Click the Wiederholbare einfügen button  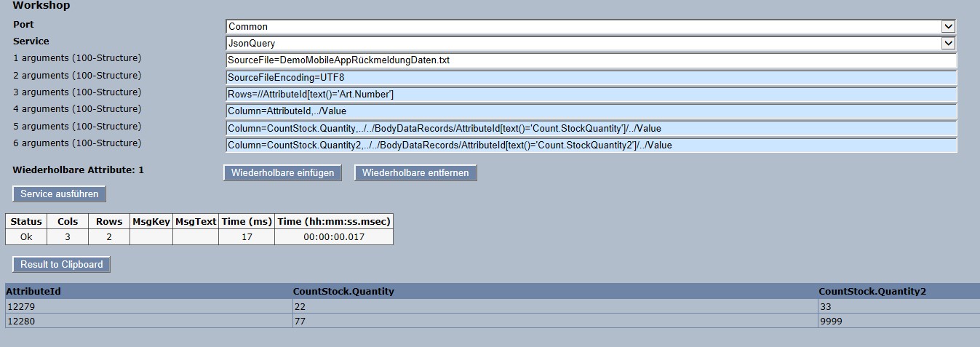tap(282, 173)
